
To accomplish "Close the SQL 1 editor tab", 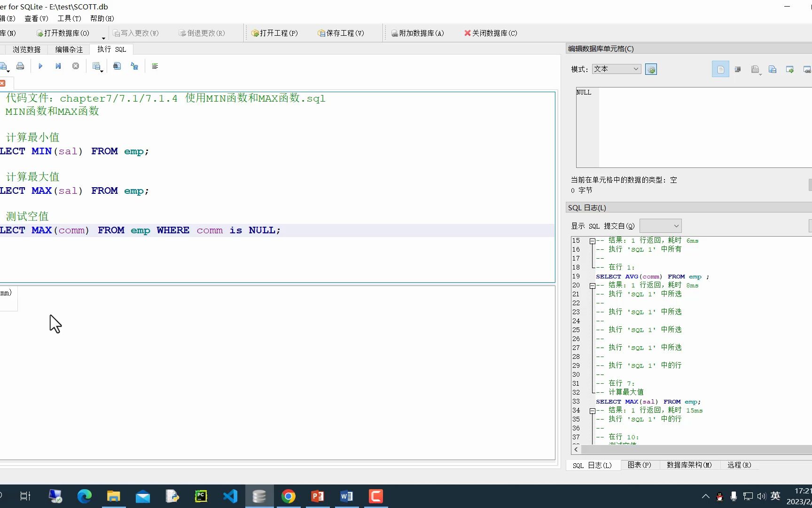I will (2, 83).
